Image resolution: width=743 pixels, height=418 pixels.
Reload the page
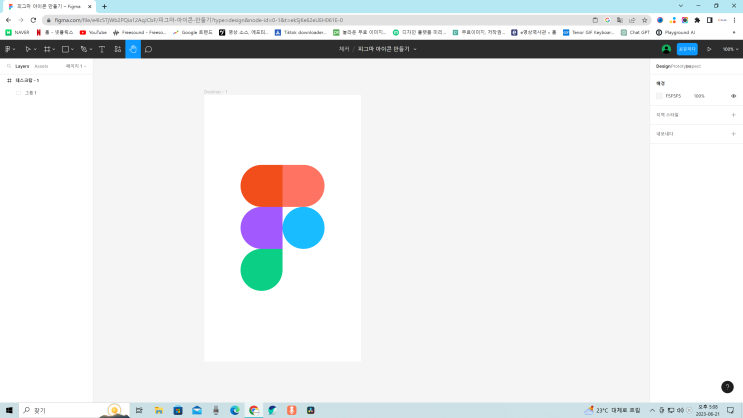point(33,20)
